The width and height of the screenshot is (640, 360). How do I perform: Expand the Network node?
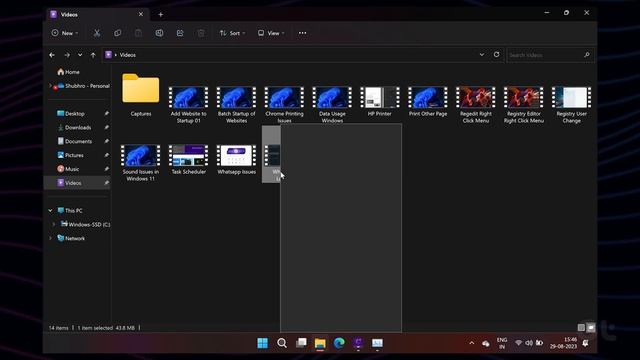50,238
